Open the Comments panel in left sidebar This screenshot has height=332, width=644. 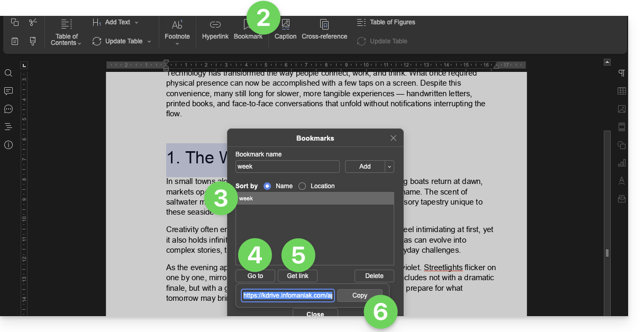(8, 91)
